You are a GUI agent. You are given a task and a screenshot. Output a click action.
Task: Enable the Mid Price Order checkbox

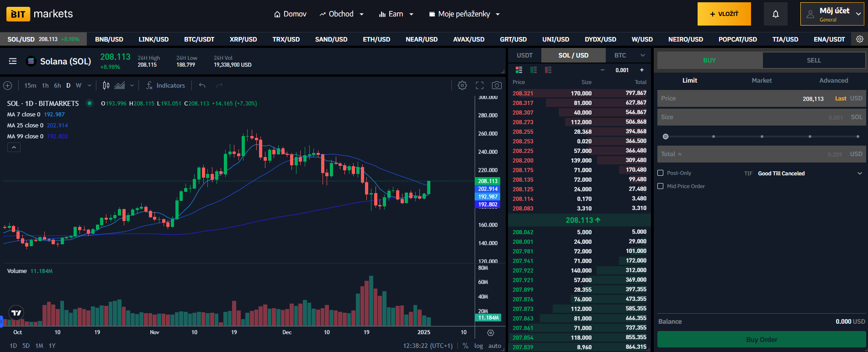coord(660,186)
